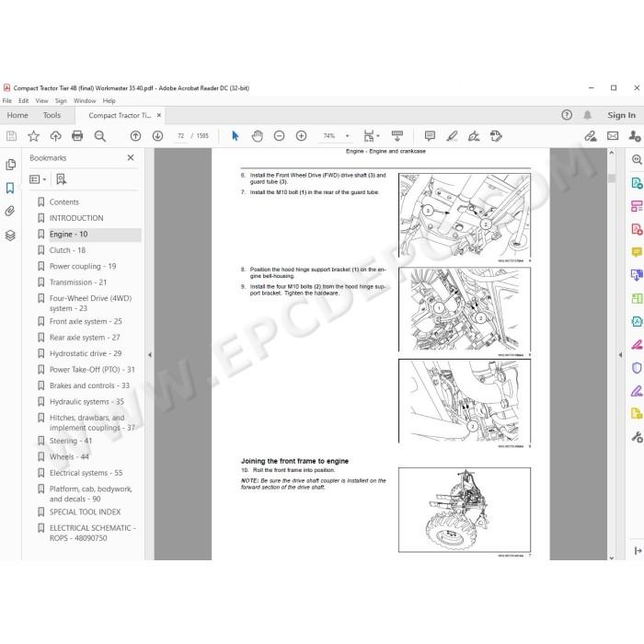Click the scrolling mode read icon
The image size is (644, 644).
tap(397, 136)
